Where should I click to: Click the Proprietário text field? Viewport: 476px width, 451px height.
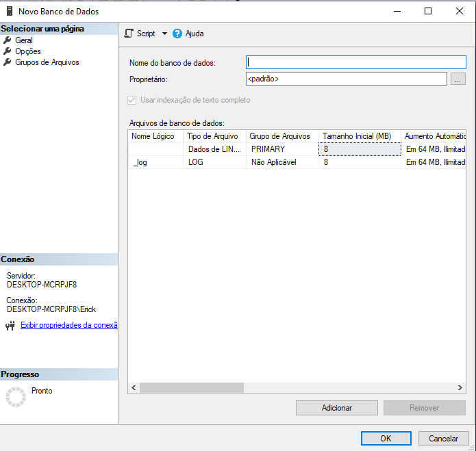[346, 79]
